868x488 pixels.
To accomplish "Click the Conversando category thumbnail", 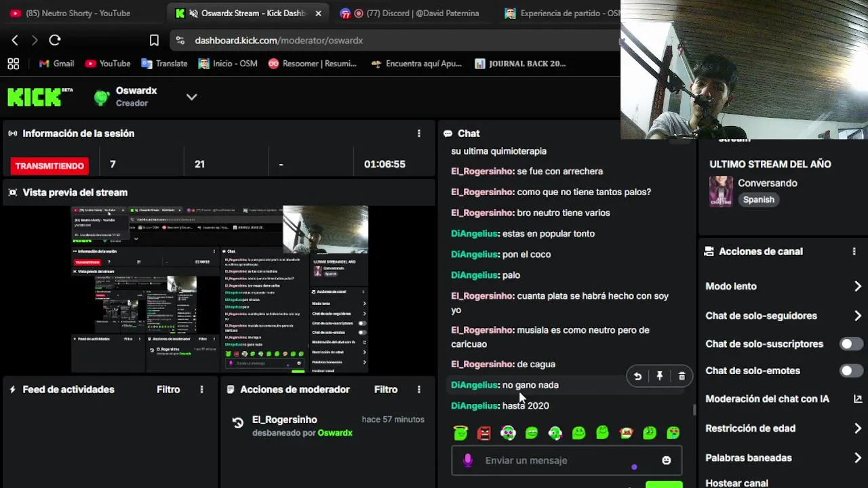I will tap(721, 191).
